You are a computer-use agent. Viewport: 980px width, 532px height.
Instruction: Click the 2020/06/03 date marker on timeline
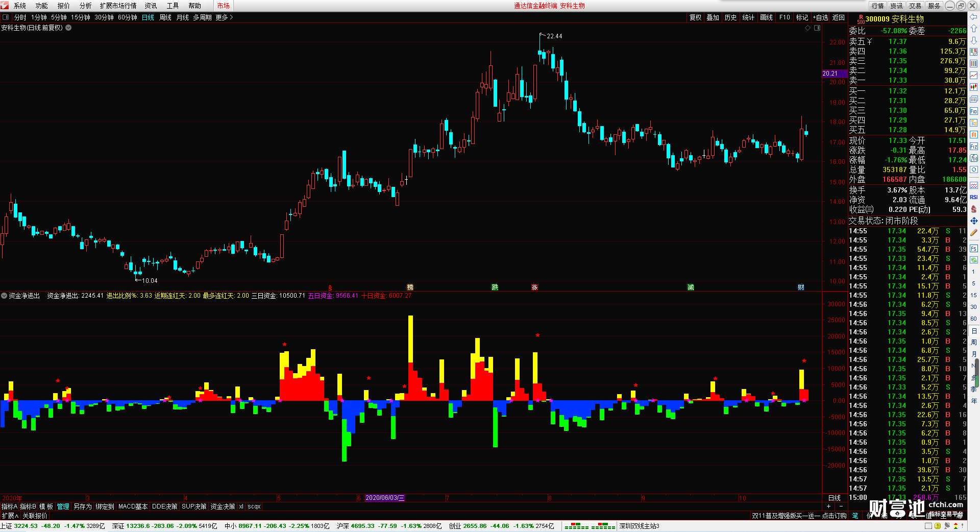tap(385, 498)
